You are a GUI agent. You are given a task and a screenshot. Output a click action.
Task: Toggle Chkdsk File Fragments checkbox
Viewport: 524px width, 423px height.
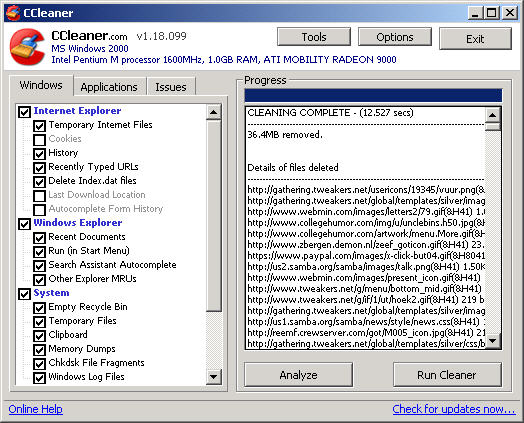click(39, 364)
